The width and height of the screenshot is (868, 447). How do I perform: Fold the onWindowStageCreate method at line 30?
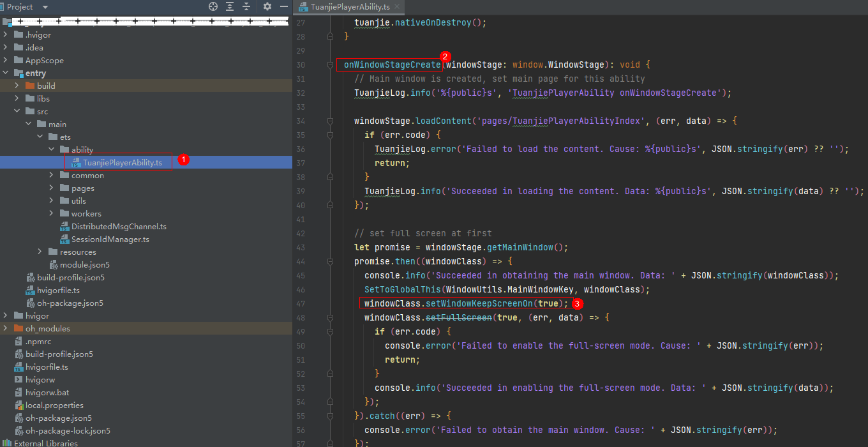click(331, 65)
